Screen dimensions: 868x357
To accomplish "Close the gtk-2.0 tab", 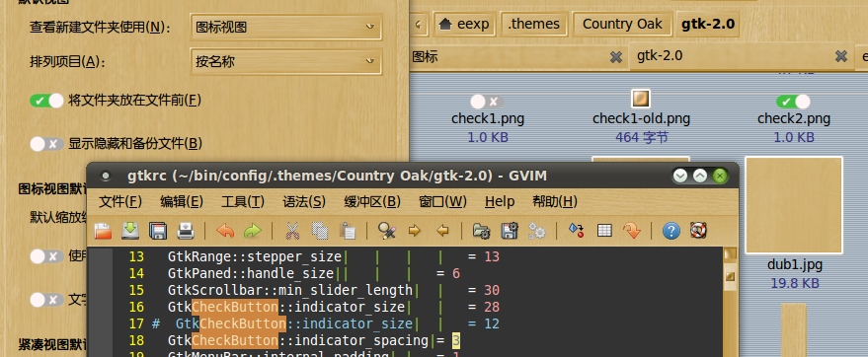I will click(841, 56).
